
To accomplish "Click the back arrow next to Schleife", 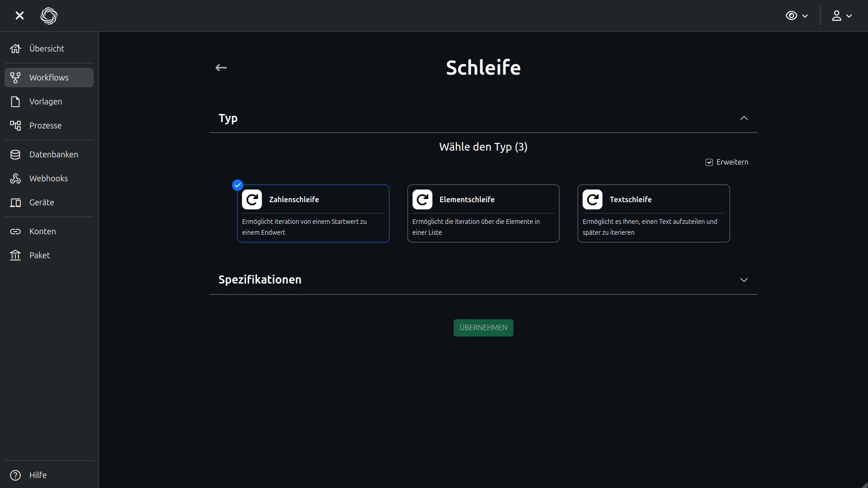I will tap(221, 68).
